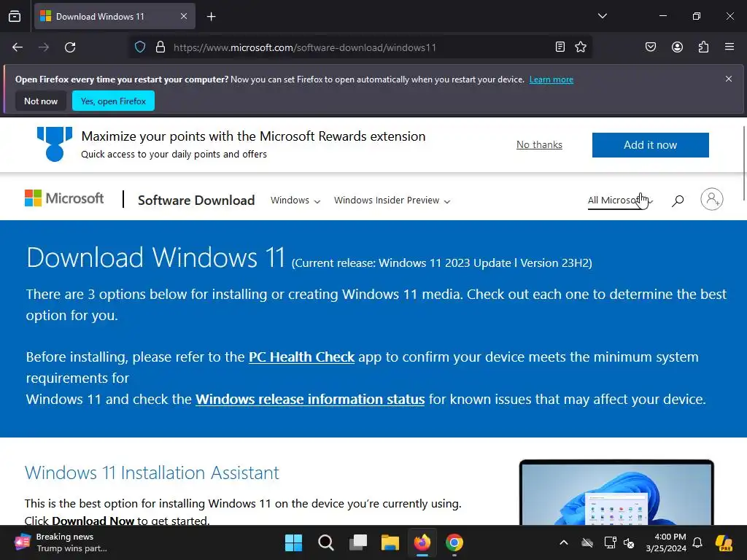Image resolution: width=747 pixels, height=560 pixels.
Task: Open Firefox account icon
Action: (x=677, y=47)
